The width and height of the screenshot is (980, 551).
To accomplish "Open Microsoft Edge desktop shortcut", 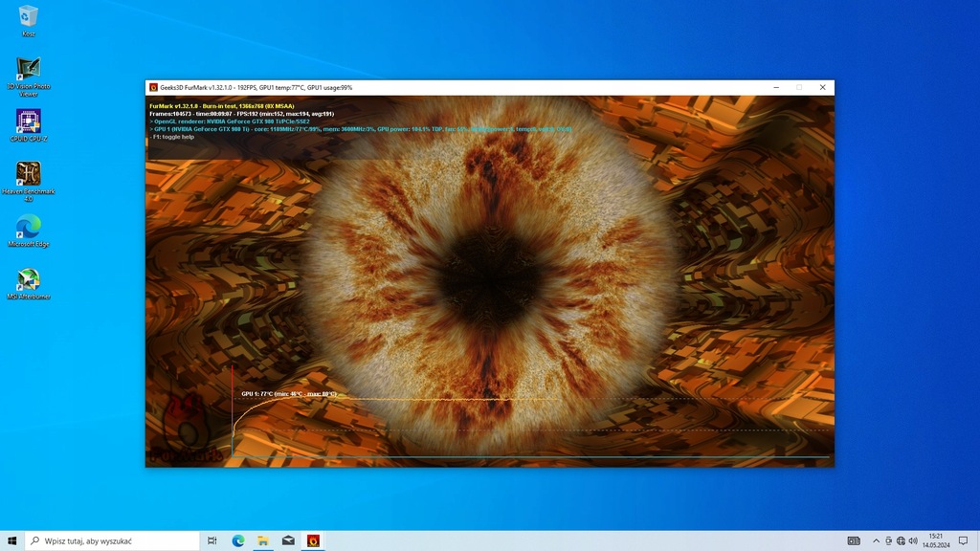I will point(29,228).
